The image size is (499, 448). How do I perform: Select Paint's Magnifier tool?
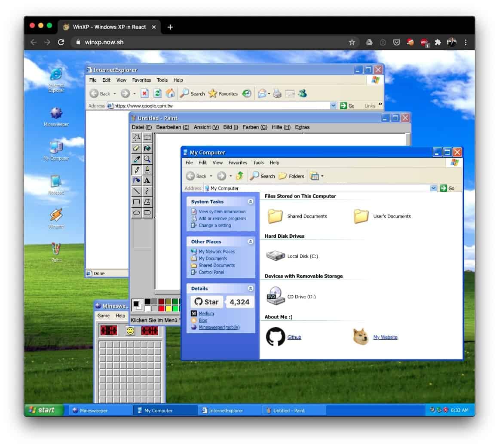(x=148, y=159)
